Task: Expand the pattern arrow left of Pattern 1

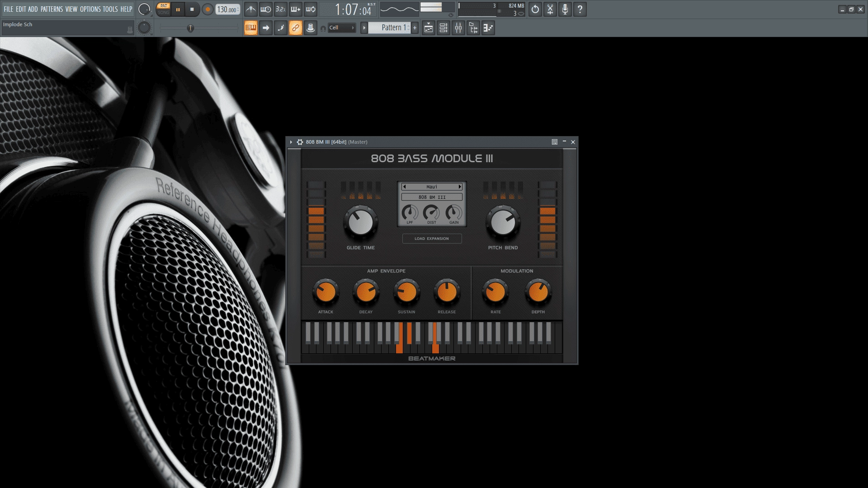Action: [x=364, y=28]
